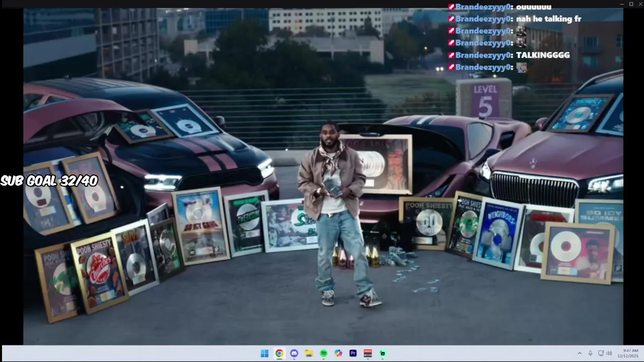The width and height of the screenshot is (644, 362).
Task: Open the Windows Start menu
Action: pos(264,353)
